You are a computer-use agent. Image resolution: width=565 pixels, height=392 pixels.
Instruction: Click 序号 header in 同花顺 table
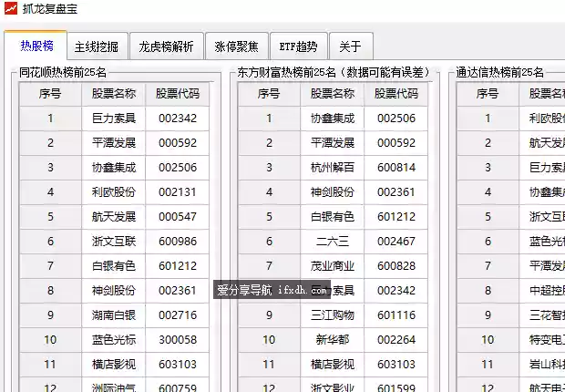point(50,94)
